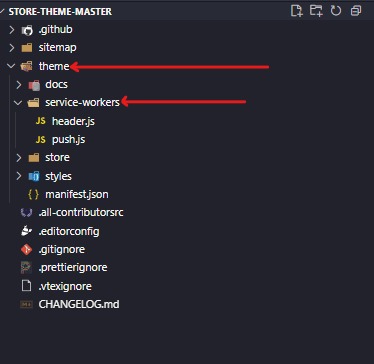This screenshot has height=364, width=374.
Task: Click the git icon beside .gitignore
Action: tap(26, 249)
